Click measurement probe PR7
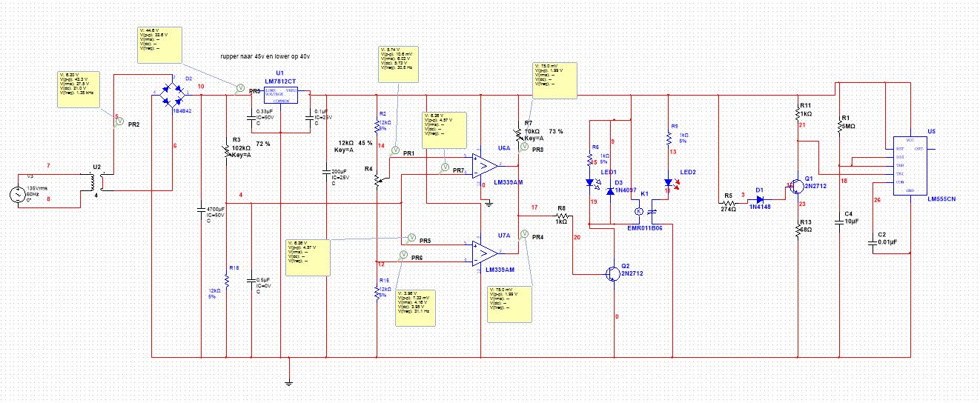This screenshot has height=403, width=980. point(446,166)
